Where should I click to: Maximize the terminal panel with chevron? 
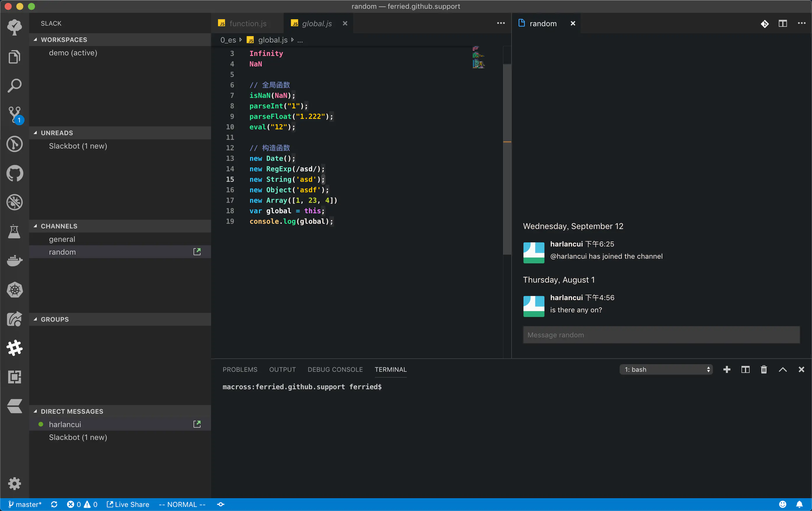783,369
